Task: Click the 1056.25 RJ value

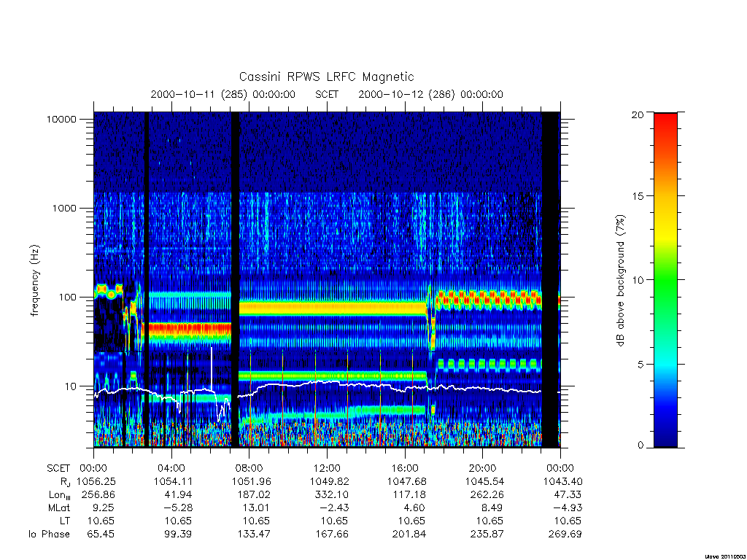Action: point(96,481)
